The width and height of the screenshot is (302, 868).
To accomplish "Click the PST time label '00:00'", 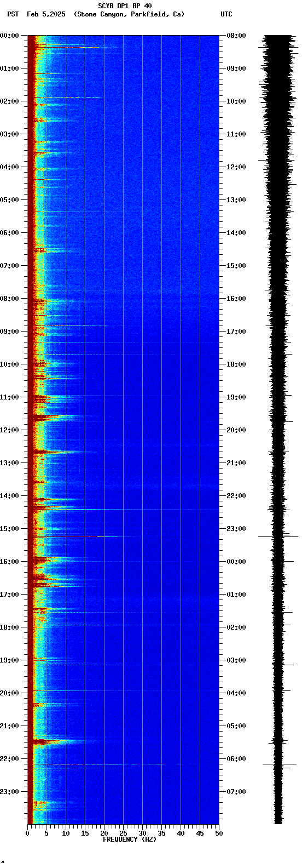I will point(9,36).
